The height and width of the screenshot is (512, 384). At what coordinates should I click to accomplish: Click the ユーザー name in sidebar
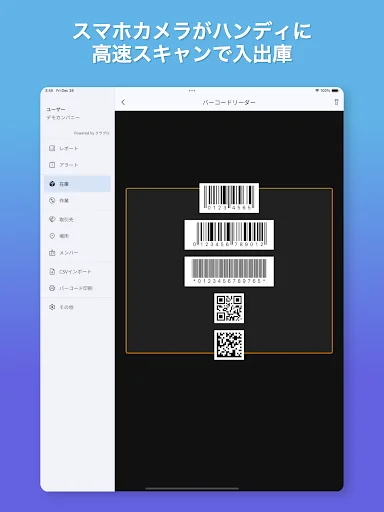click(x=56, y=110)
